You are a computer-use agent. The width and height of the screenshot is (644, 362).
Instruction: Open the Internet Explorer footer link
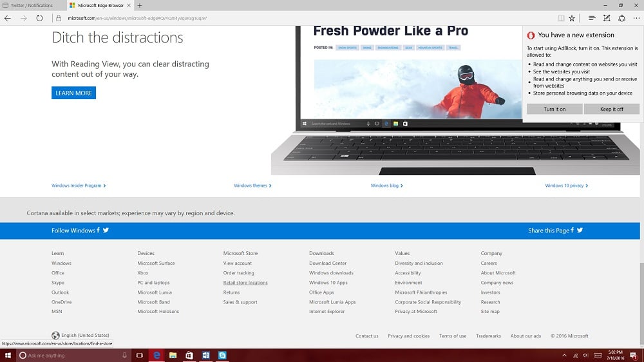click(327, 312)
